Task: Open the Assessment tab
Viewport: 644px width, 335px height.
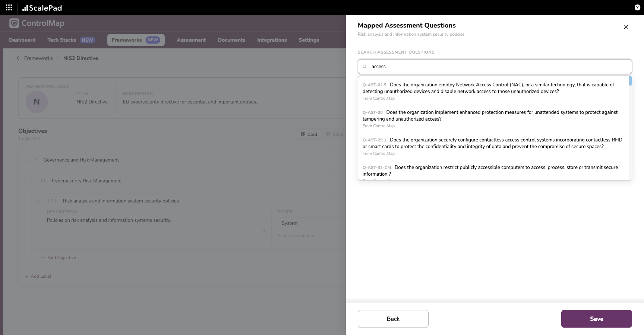Action: [191, 40]
